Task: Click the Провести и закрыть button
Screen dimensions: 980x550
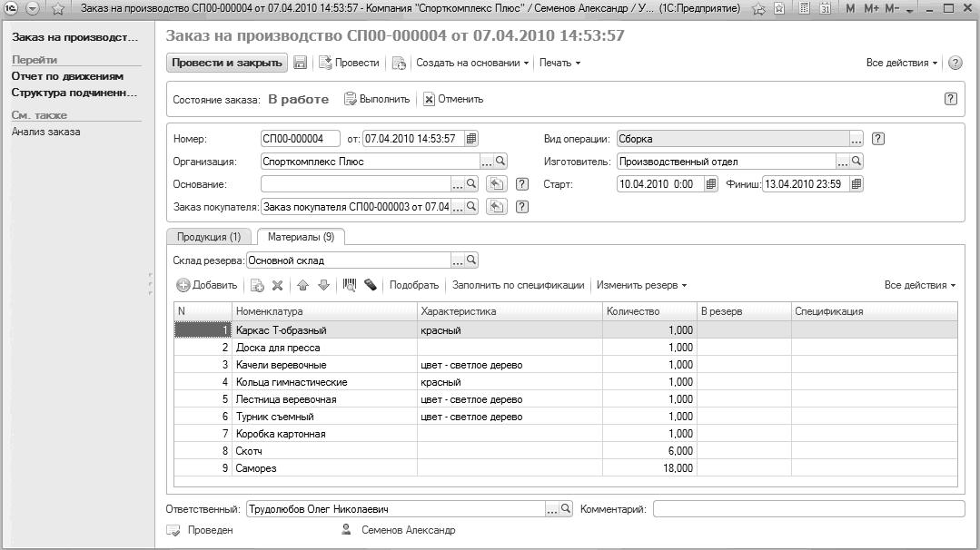Action: pos(226,64)
